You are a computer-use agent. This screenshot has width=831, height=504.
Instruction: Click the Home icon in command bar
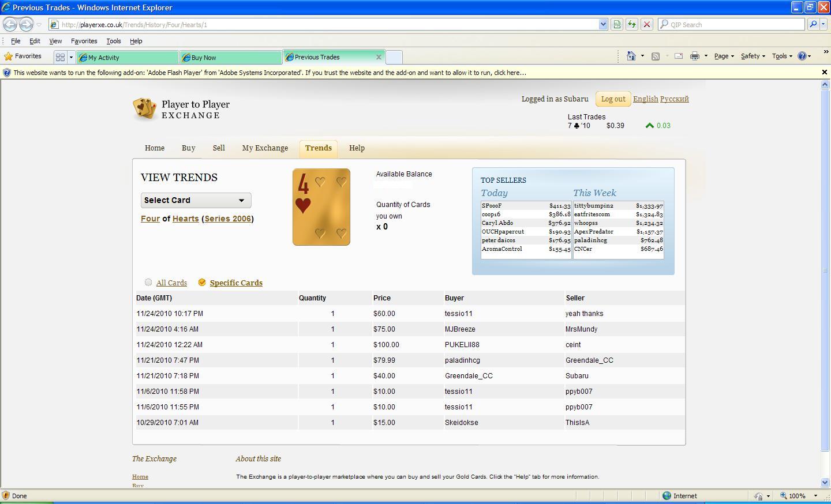631,56
